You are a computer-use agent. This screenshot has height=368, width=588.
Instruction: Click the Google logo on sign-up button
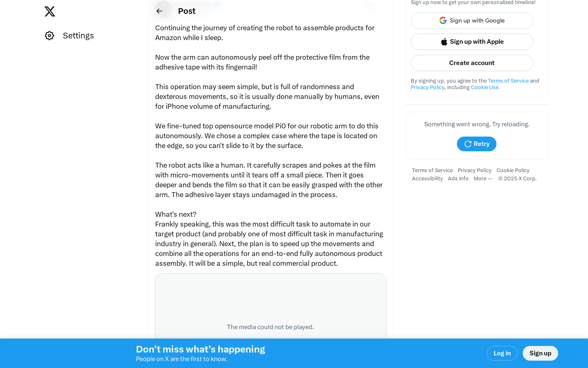click(443, 20)
